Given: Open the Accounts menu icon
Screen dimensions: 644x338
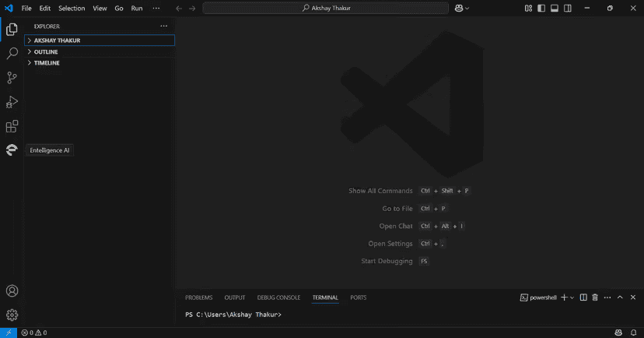Looking at the screenshot, I should coord(12,290).
